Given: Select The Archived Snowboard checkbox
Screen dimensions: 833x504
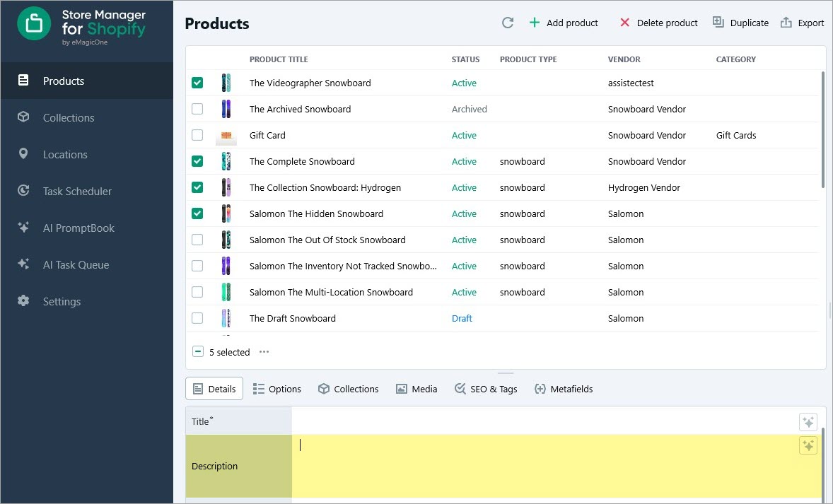Looking at the screenshot, I should click(197, 109).
